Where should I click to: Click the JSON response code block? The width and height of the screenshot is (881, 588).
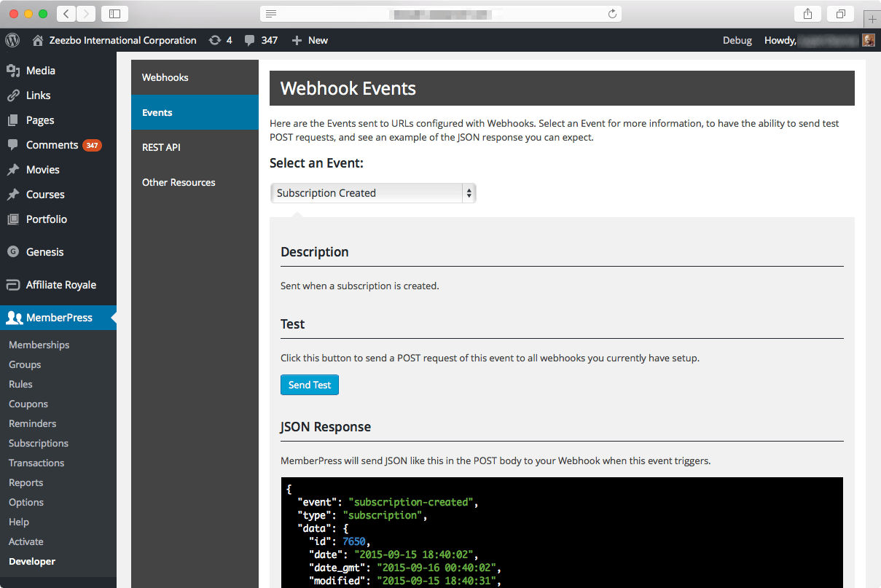click(562, 533)
